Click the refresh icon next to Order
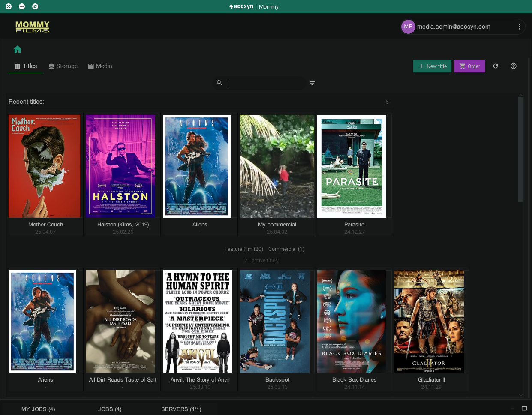The image size is (532, 415). 496,66
